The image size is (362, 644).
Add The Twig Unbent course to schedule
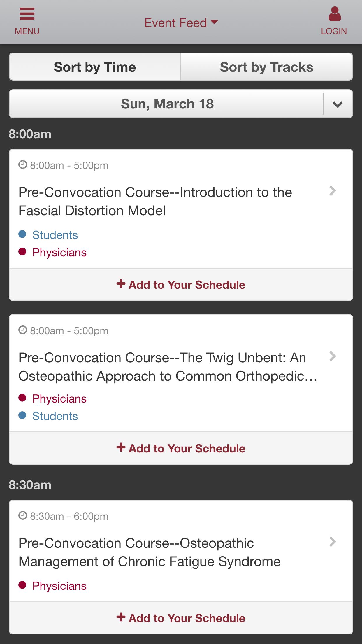181,448
